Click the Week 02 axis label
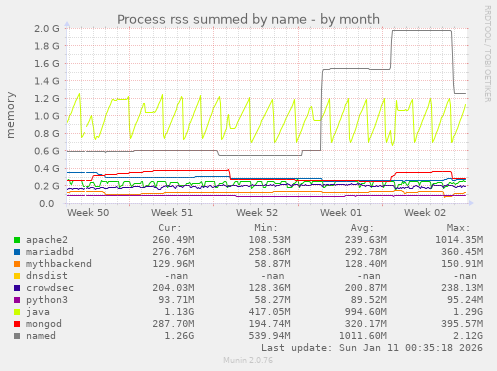Viewport: 497px width, 371px height. [x=425, y=213]
